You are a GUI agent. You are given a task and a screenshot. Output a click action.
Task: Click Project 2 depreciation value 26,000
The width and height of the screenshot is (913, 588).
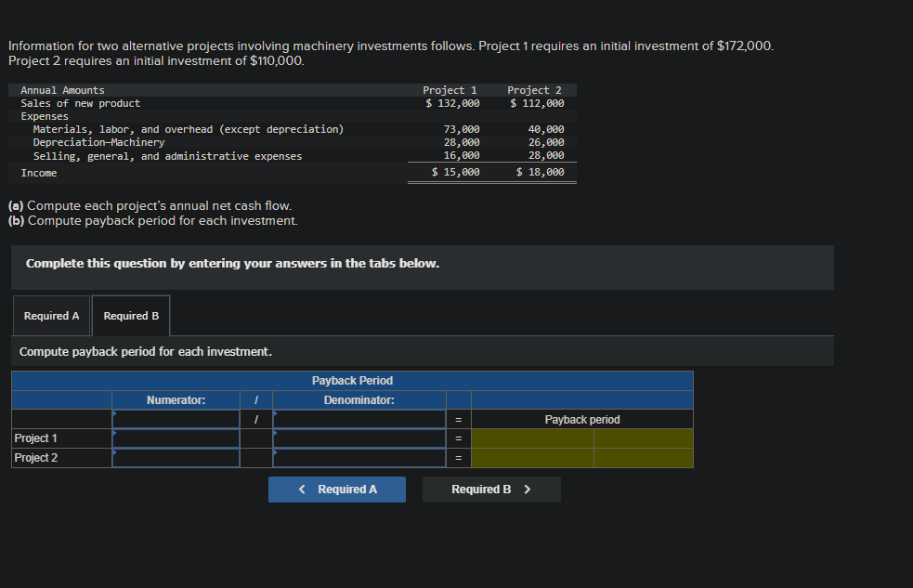pyautogui.click(x=546, y=143)
